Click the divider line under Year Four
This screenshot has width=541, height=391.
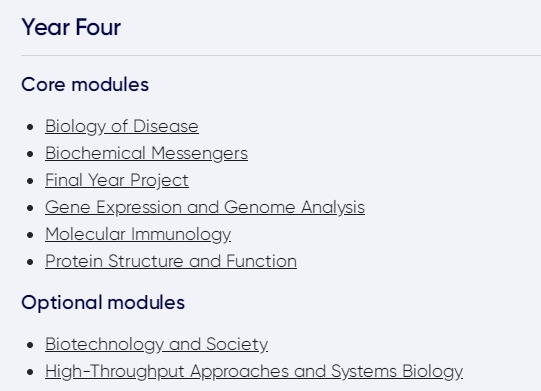pyautogui.click(x=281, y=55)
